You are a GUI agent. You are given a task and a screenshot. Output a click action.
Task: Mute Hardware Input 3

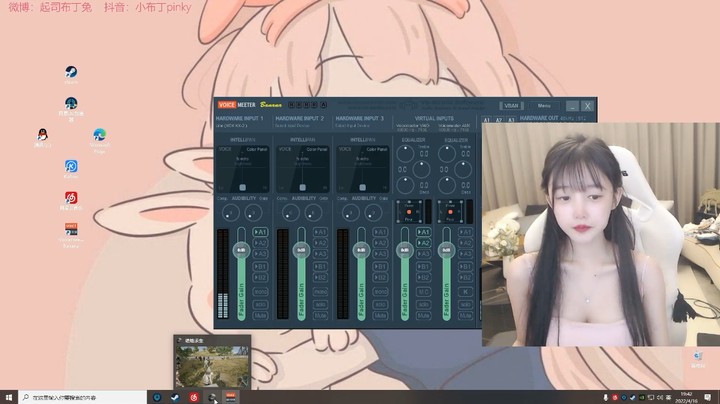(380, 316)
